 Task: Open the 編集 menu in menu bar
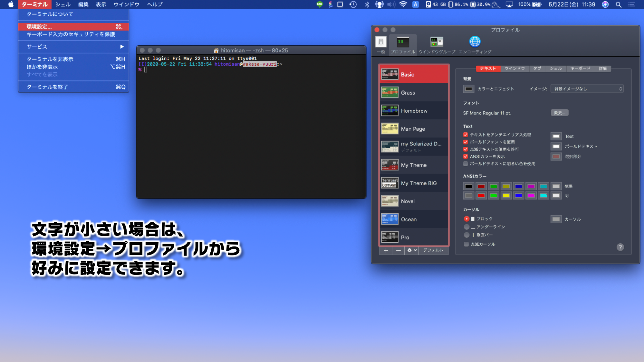pos(83,5)
